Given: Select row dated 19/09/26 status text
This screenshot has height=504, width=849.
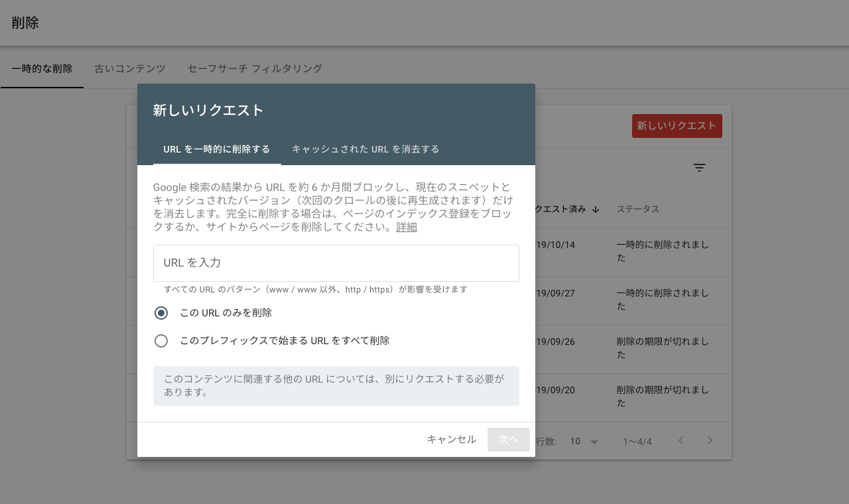Looking at the screenshot, I should click(663, 348).
